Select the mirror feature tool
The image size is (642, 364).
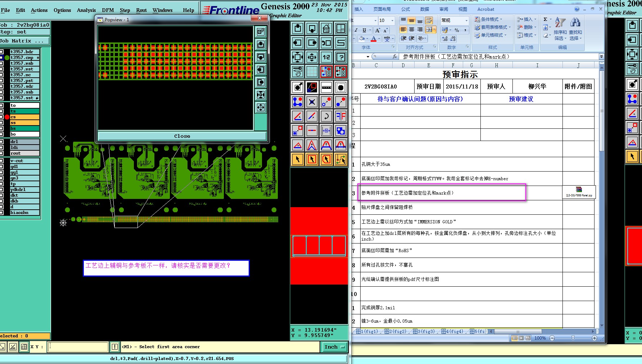(341, 116)
